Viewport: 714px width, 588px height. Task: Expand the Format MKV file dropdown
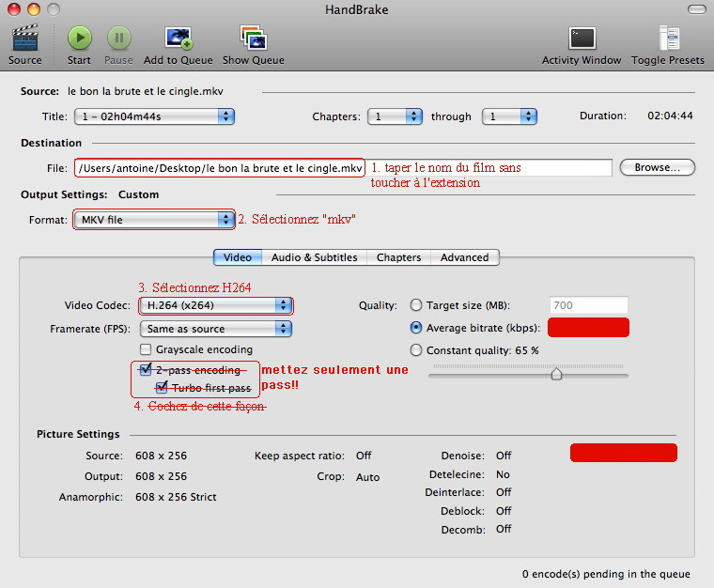154,219
